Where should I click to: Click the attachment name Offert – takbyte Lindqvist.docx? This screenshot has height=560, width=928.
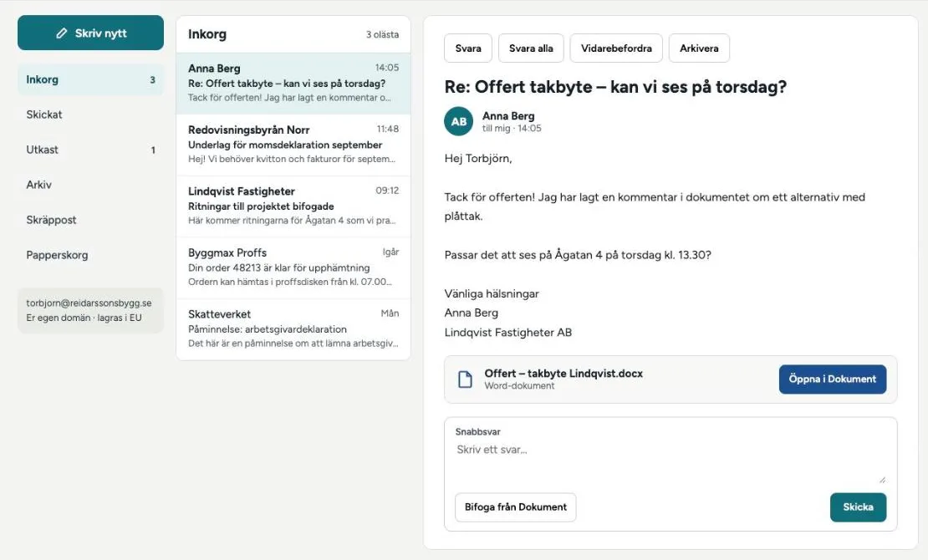[563, 374]
